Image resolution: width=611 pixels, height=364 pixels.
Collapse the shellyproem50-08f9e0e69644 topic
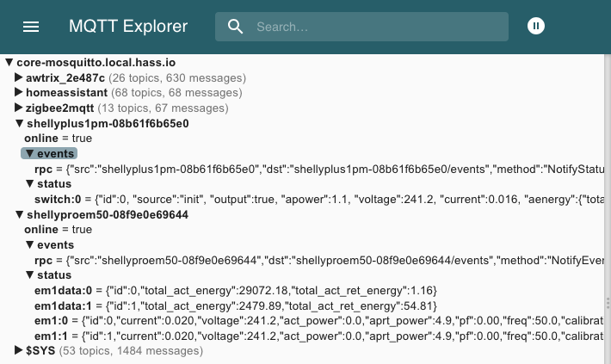coord(19,214)
